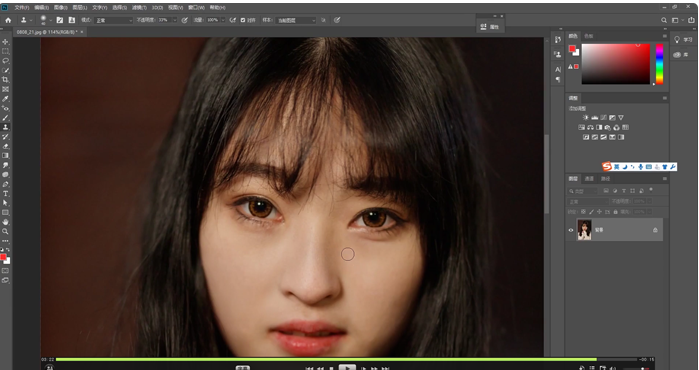Select the Crop tool
The height and width of the screenshot is (370, 699).
pyautogui.click(x=6, y=80)
